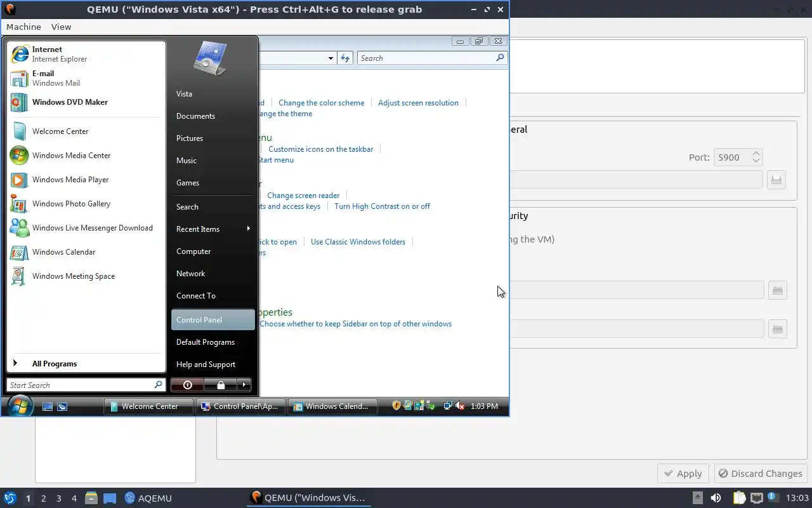Open Welcome Center in Start menu
The width and height of the screenshot is (812, 508).
(86, 131)
